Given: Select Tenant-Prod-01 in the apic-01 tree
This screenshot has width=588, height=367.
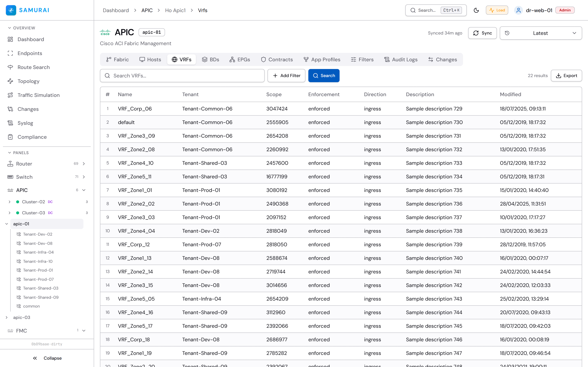Looking at the screenshot, I should 38,270.
